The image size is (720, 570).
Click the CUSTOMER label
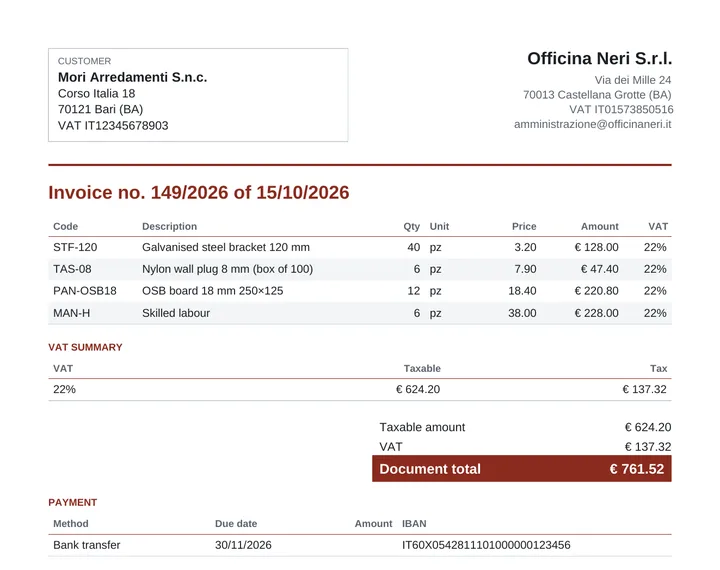click(84, 61)
